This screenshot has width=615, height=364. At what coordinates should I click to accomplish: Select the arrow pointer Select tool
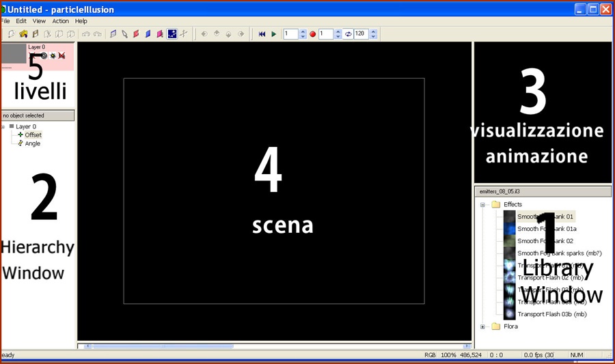(125, 34)
